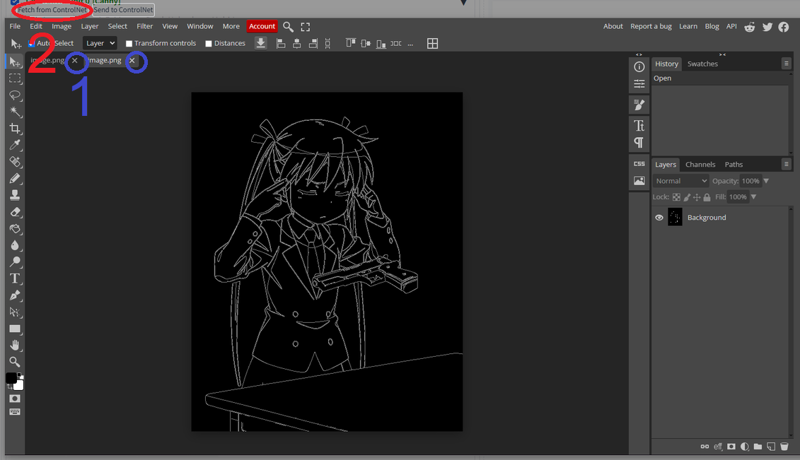The height and width of the screenshot is (460, 800).
Task: Select the Rectangle Select tool
Action: [15, 79]
